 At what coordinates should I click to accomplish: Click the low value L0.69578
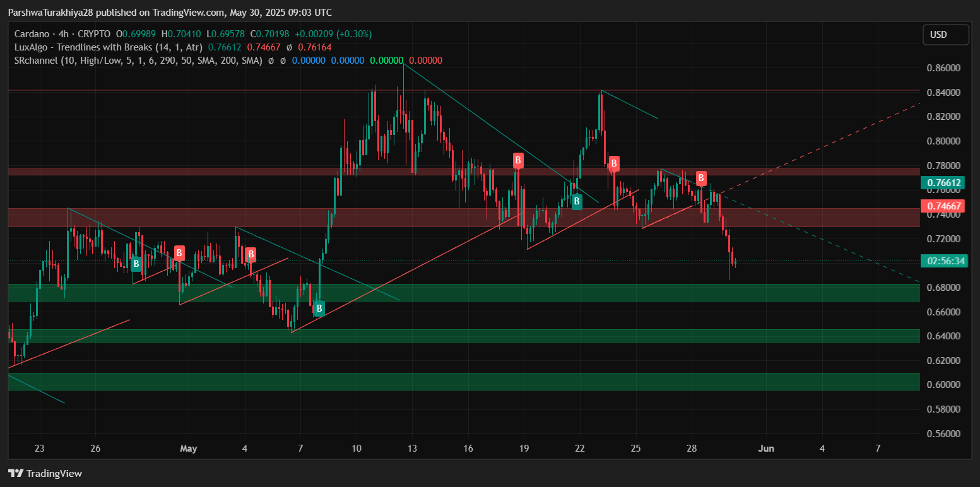[x=226, y=34]
